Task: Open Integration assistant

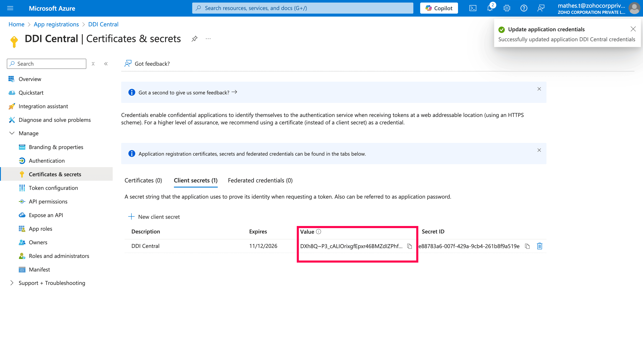Action: 43,106
